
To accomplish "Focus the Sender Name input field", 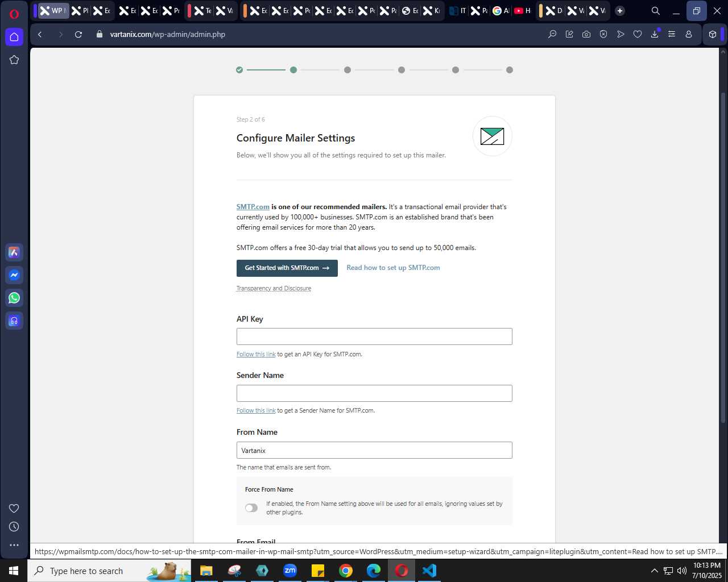I will 374,393.
